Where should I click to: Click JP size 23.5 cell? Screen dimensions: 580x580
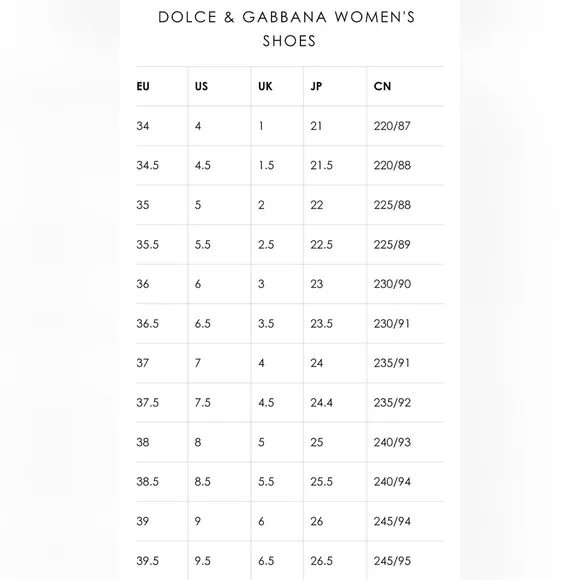pyautogui.click(x=321, y=324)
